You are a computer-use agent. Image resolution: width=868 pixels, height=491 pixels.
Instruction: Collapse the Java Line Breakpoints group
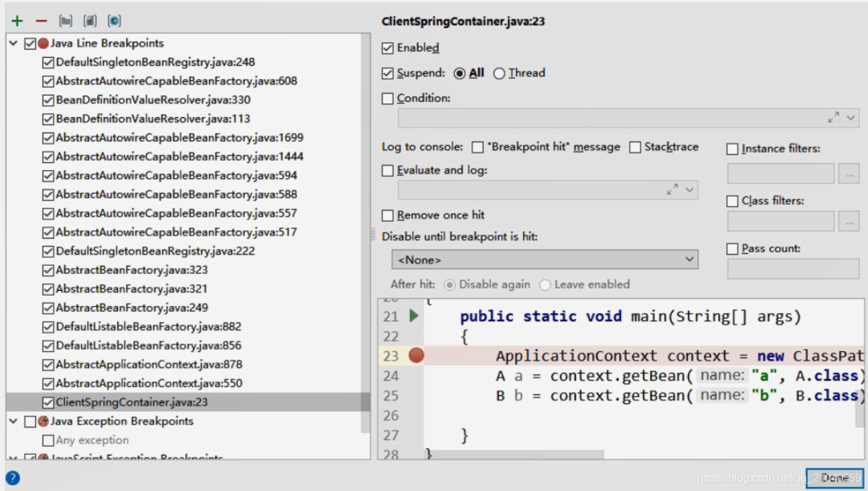(x=13, y=44)
